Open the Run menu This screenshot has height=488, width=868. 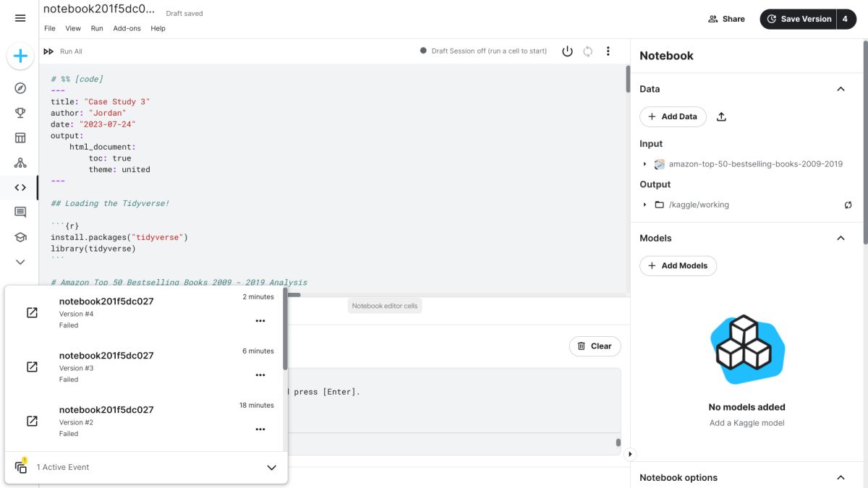click(97, 28)
